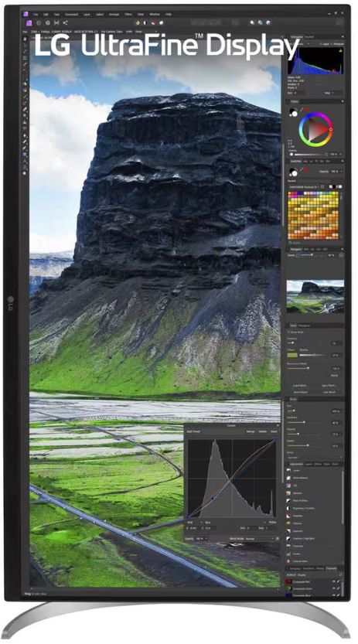This screenshot has width=358, height=644.
Task: Open the Opacity dropdown in Curves dialog
Action: tap(202, 538)
